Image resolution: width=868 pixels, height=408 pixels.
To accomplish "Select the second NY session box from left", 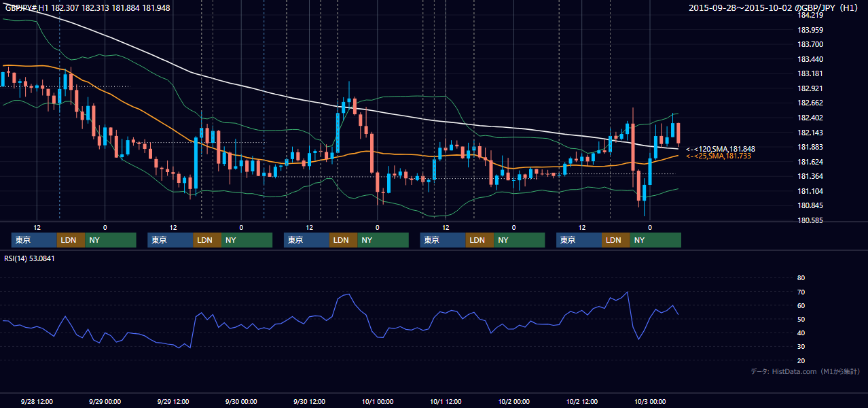I will pos(247,240).
